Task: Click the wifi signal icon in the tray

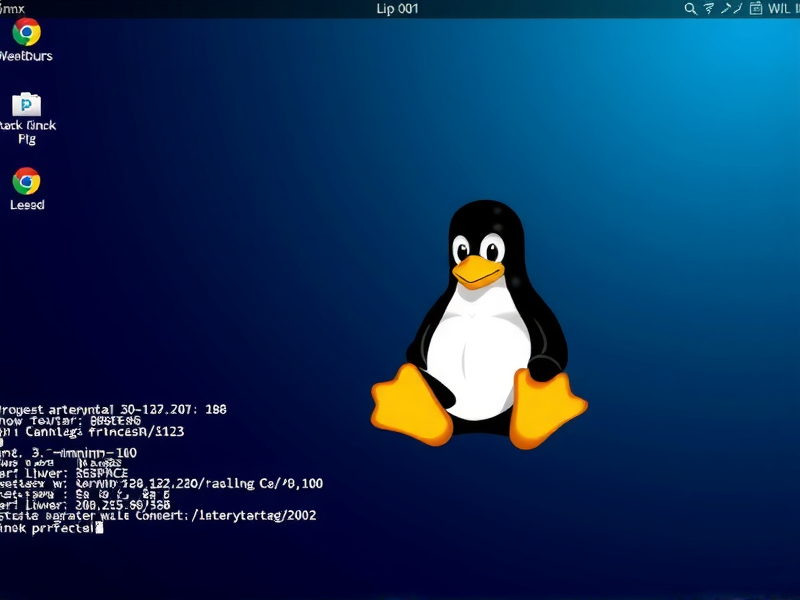Action: pyautogui.click(x=709, y=8)
